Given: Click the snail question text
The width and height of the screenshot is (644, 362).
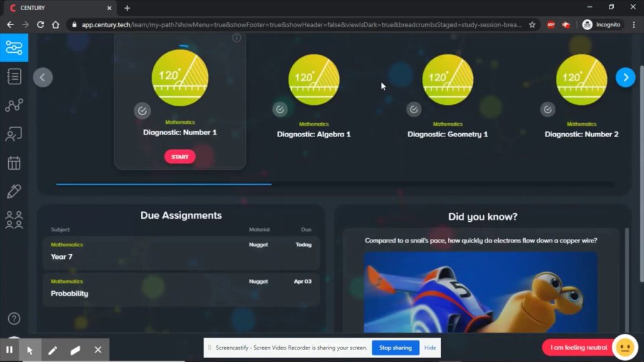Looking at the screenshot, I should click(x=481, y=241).
